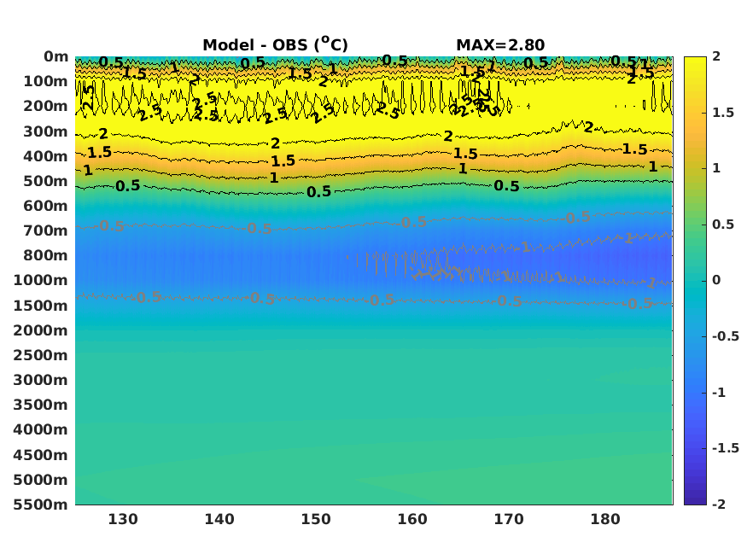The height and width of the screenshot is (560, 747).
Task: Click the '5000m' depth axis label
Action: [41, 480]
